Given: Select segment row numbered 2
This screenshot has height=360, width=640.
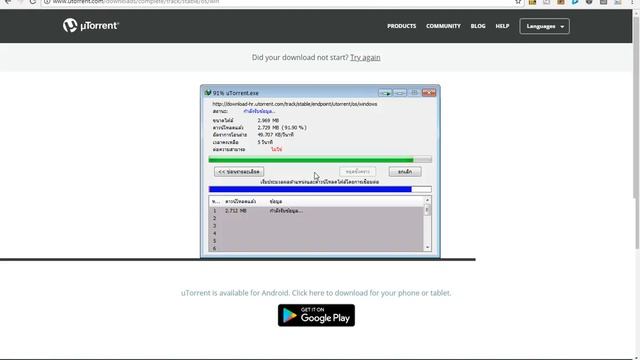Looking at the screenshot, I should click(316, 218).
